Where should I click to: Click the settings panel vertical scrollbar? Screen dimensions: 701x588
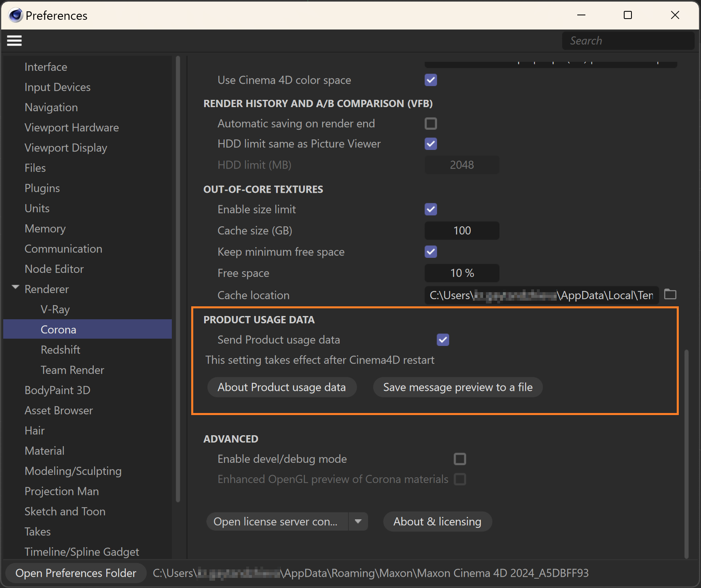tap(686, 453)
